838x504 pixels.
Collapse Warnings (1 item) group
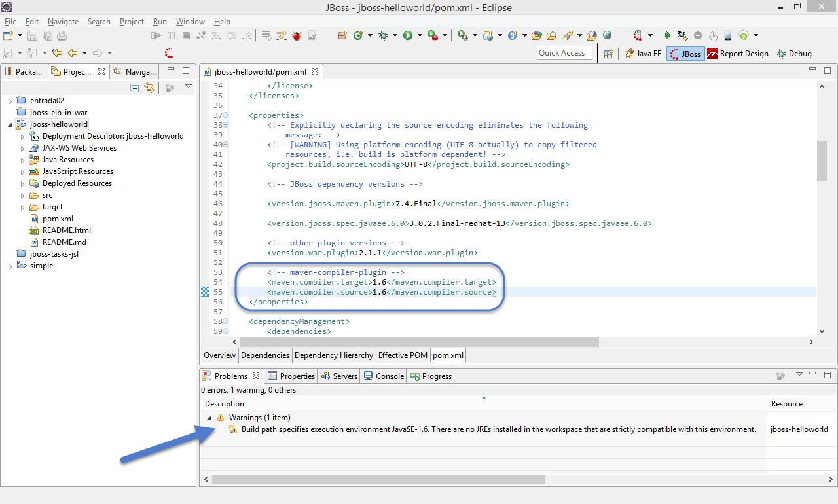pyautogui.click(x=209, y=418)
